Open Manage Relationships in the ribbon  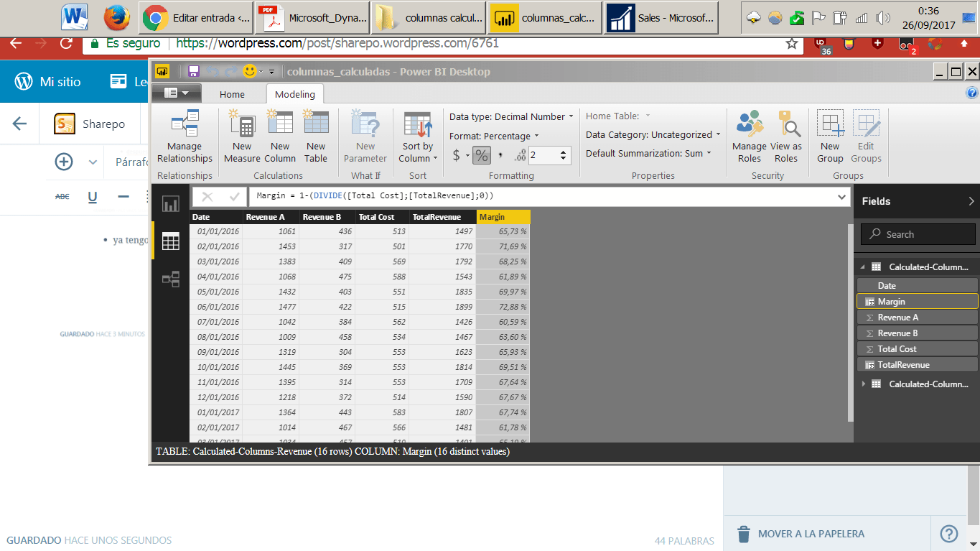coord(185,137)
